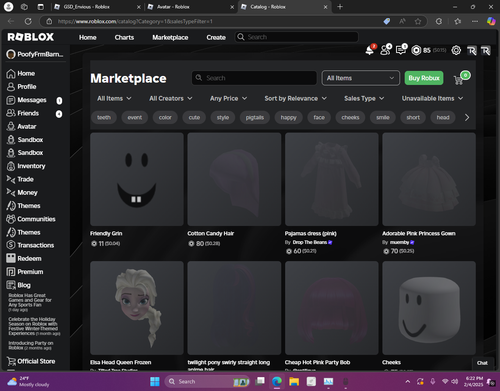The height and width of the screenshot is (391, 500).
Task: Click the taskbar Search box
Action: [207, 381]
